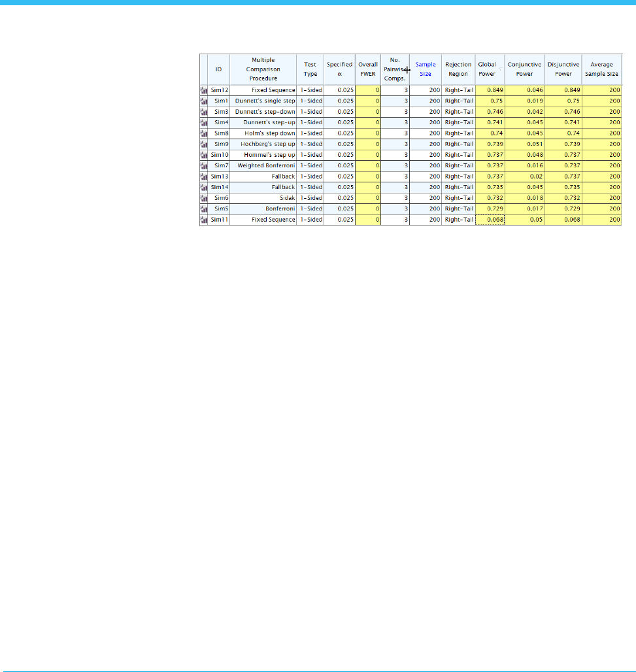Click the chart icon beside Sim11

click(x=203, y=220)
